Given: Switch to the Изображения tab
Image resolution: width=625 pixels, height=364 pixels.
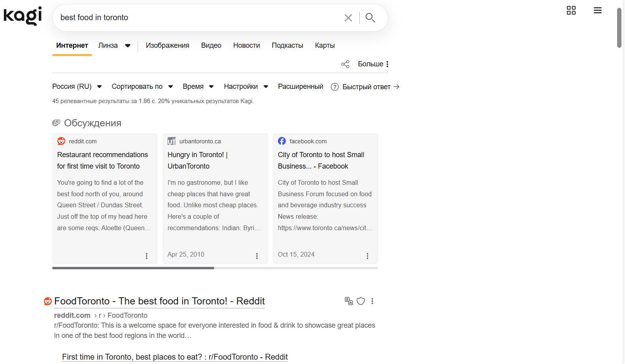Looking at the screenshot, I should [x=168, y=45].
